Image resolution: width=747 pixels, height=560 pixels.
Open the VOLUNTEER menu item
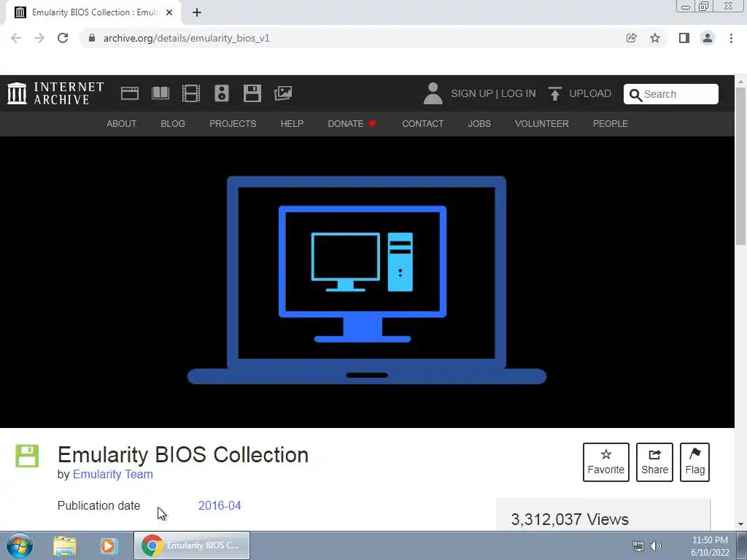pos(542,124)
